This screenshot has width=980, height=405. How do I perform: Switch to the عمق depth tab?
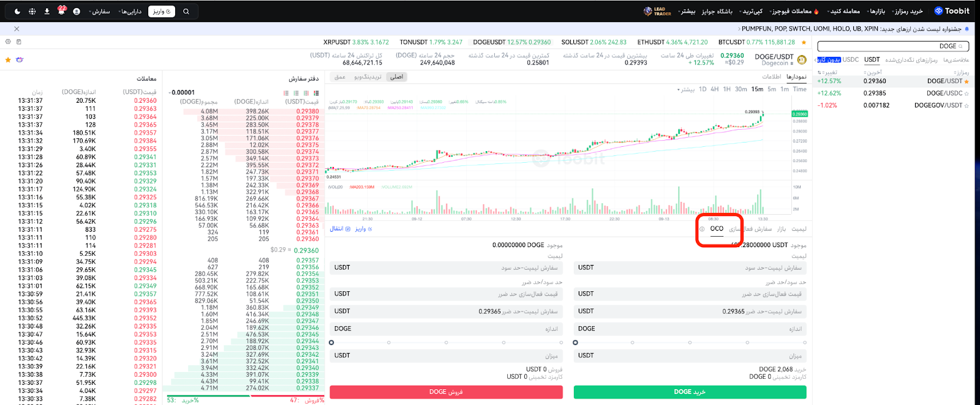tap(340, 76)
